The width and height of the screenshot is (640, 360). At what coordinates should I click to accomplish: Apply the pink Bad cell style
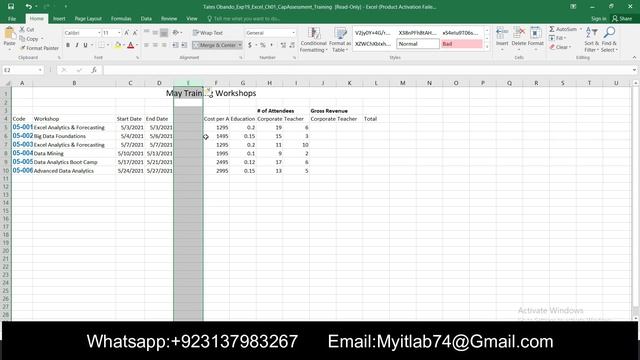[461, 44]
